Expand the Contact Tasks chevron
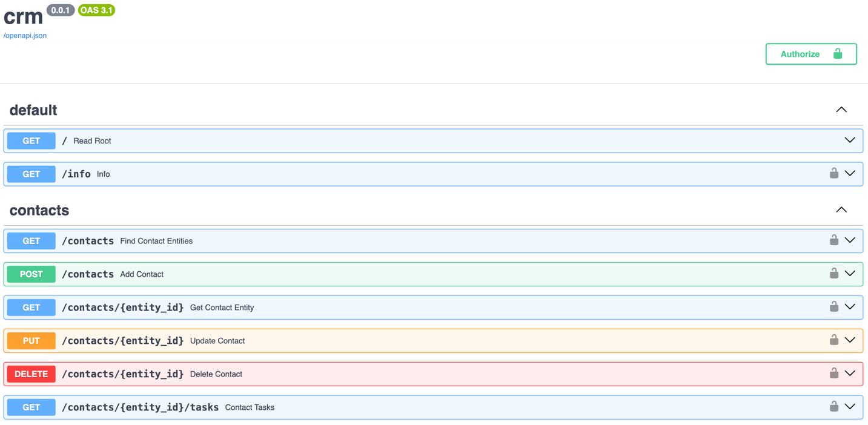 [850, 407]
